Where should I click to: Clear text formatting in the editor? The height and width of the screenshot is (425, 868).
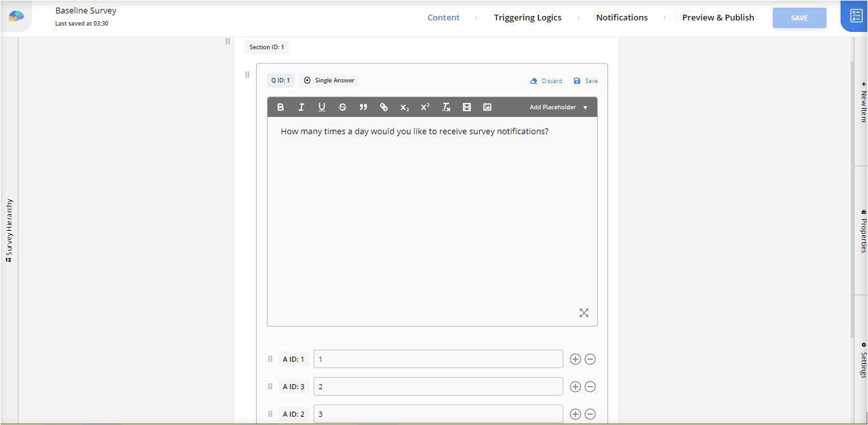[x=446, y=107]
